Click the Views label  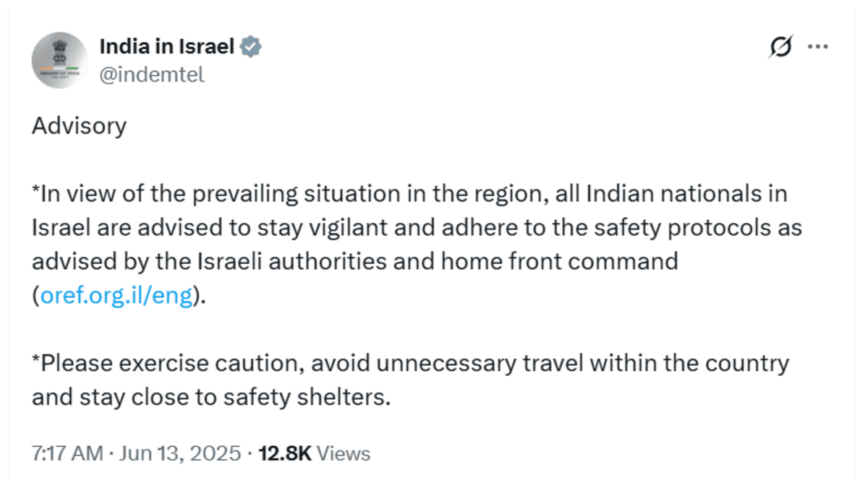(x=344, y=453)
